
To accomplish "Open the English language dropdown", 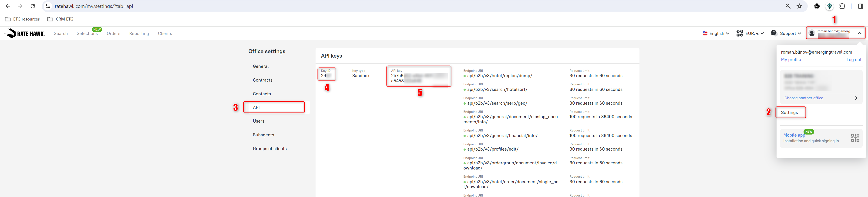I will pyautogui.click(x=716, y=33).
